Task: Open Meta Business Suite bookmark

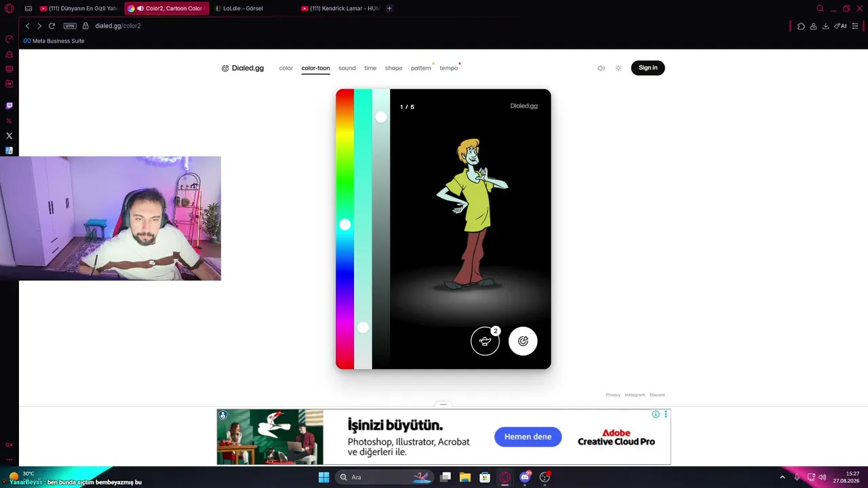Action: [54, 41]
